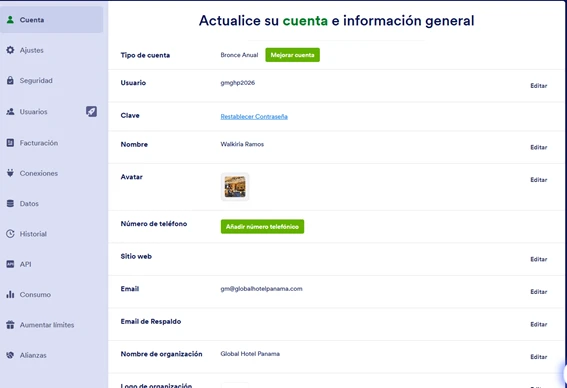Click the Mejorar cuenta button
The width and height of the screenshot is (567, 388).
pyautogui.click(x=293, y=55)
